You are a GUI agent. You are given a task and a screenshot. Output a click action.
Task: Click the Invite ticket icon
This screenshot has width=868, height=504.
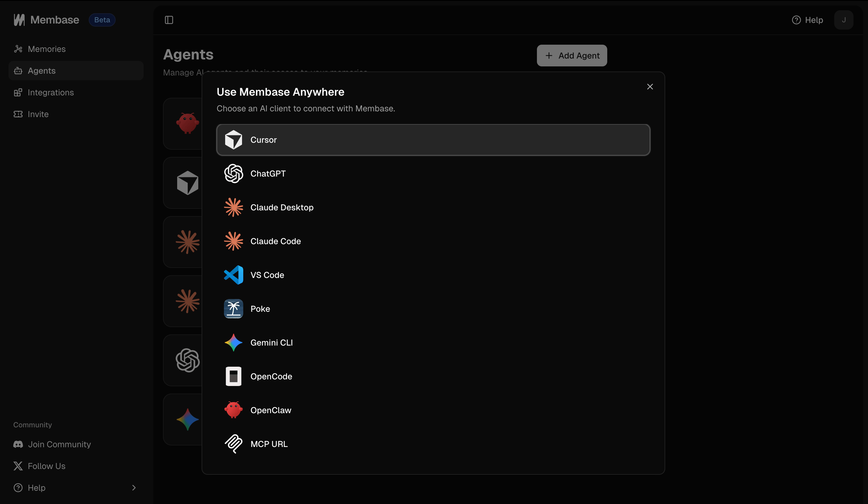18,114
